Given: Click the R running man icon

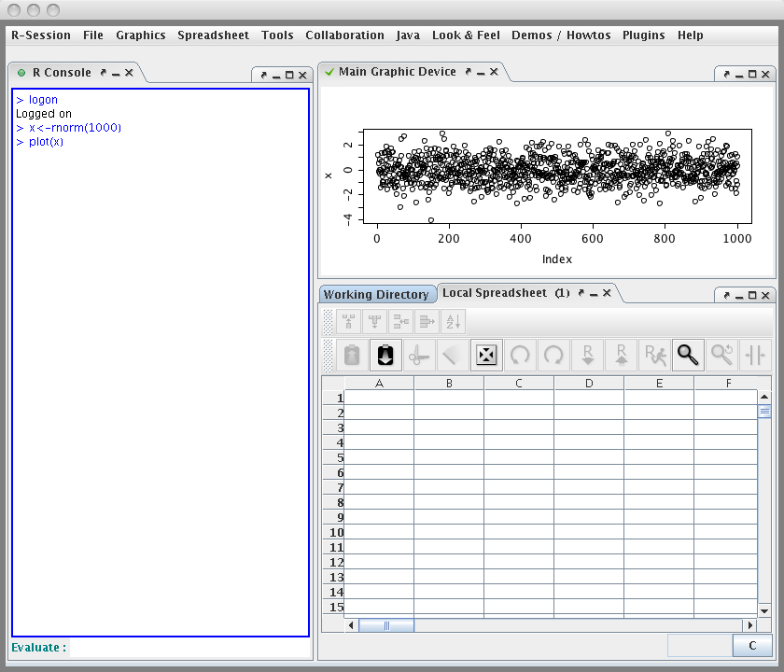Looking at the screenshot, I should point(654,355).
